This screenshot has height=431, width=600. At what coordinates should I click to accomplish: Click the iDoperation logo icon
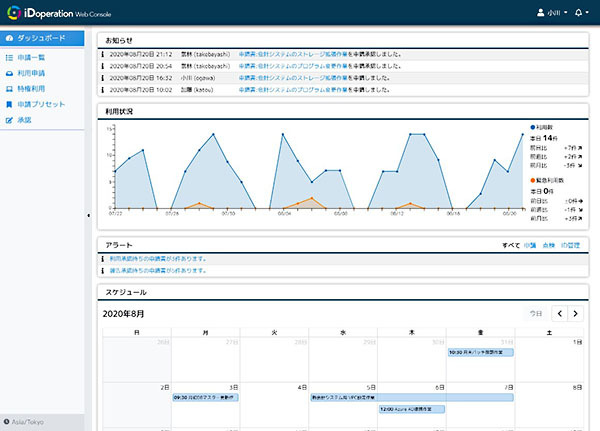tap(14, 12)
